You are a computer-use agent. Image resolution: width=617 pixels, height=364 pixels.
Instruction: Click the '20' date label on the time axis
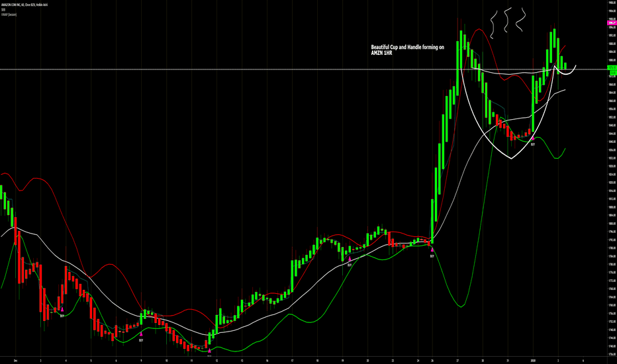point(367,360)
